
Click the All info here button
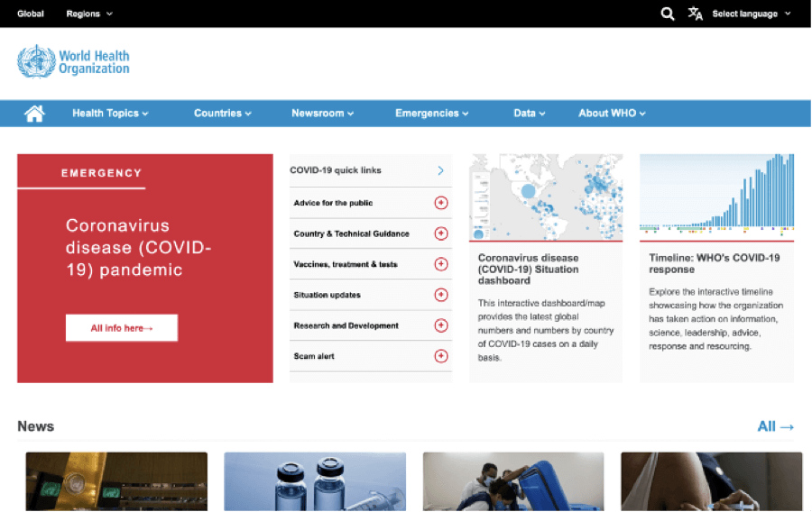tap(122, 328)
